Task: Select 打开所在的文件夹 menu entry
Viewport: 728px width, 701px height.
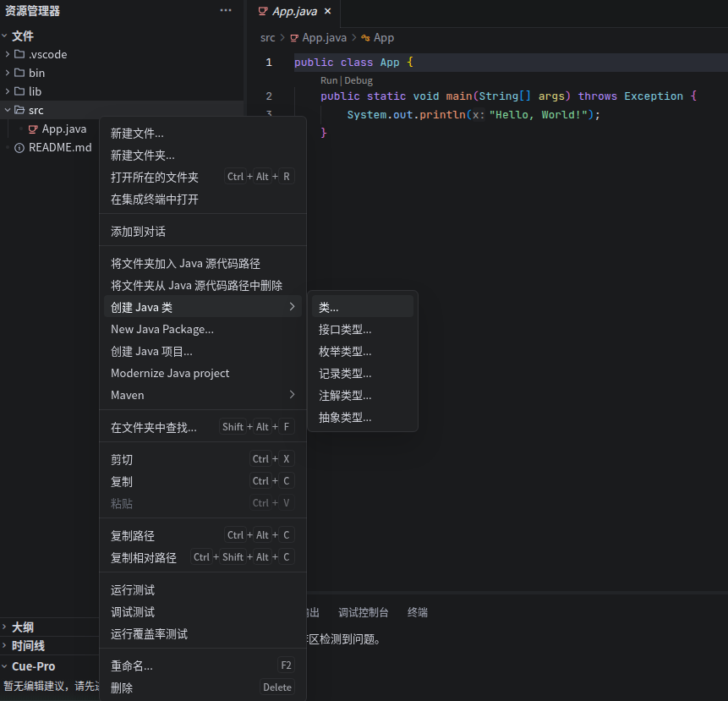Action: [x=203, y=177]
